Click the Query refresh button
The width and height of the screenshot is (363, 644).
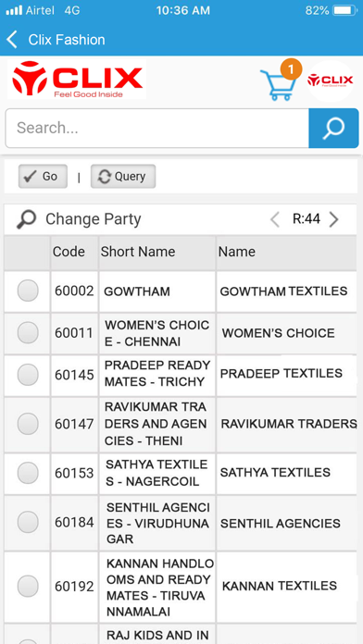[123, 177]
